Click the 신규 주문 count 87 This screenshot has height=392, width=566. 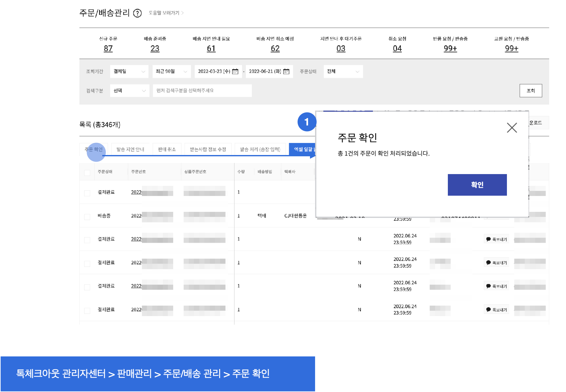(108, 49)
